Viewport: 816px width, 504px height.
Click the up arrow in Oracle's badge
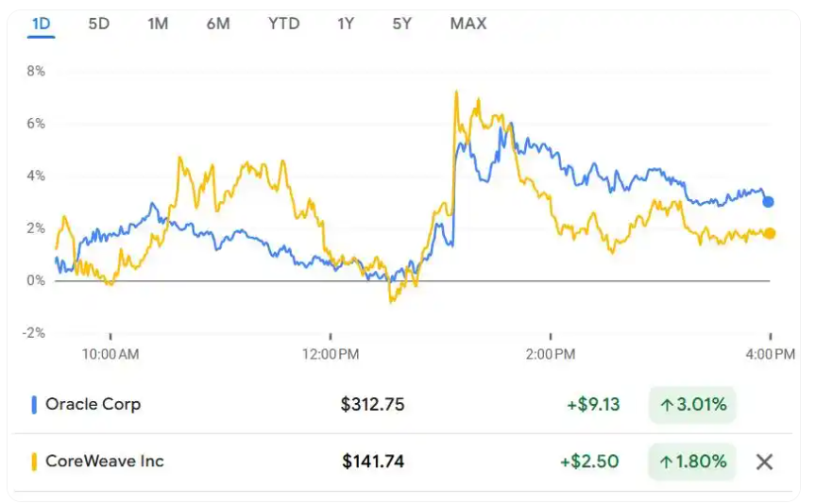(667, 406)
